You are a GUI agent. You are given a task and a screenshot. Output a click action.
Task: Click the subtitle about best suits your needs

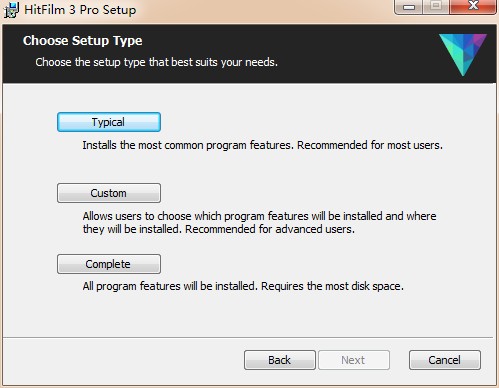tap(157, 62)
